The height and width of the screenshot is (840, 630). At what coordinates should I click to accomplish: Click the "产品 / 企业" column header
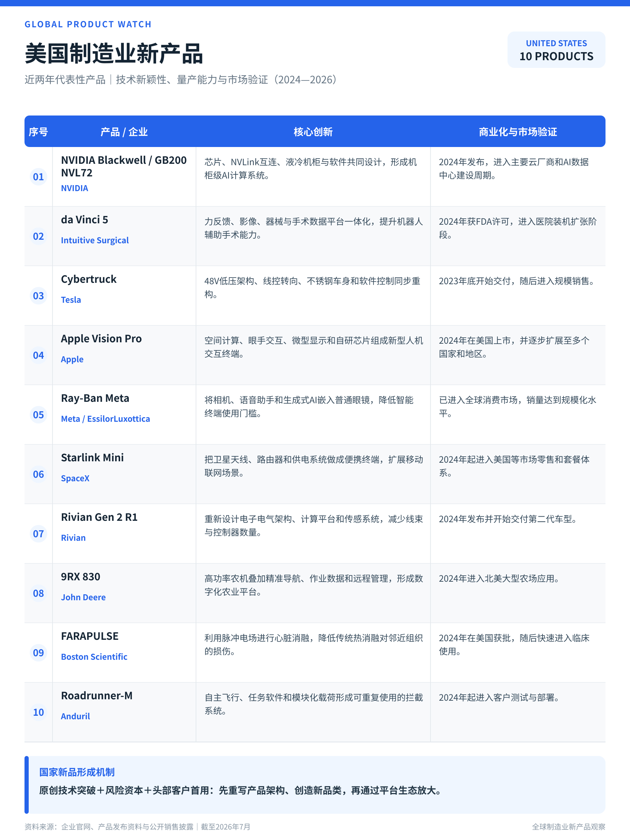tap(124, 132)
